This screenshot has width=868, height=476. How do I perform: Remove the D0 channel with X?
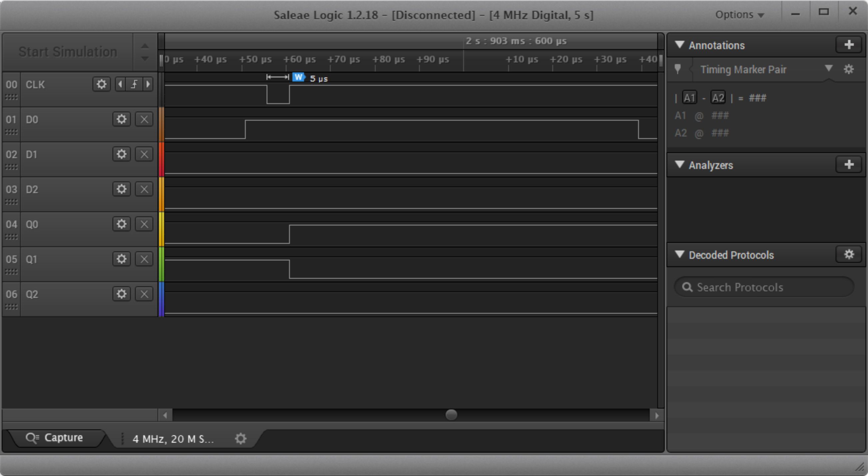tap(144, 119)
